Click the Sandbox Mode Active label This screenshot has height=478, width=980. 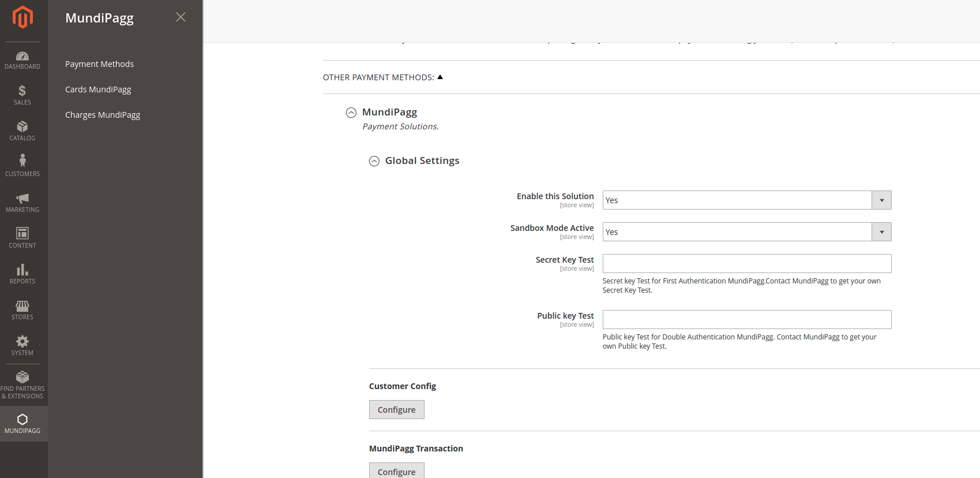pyautogui.click(x=552, y=228)
